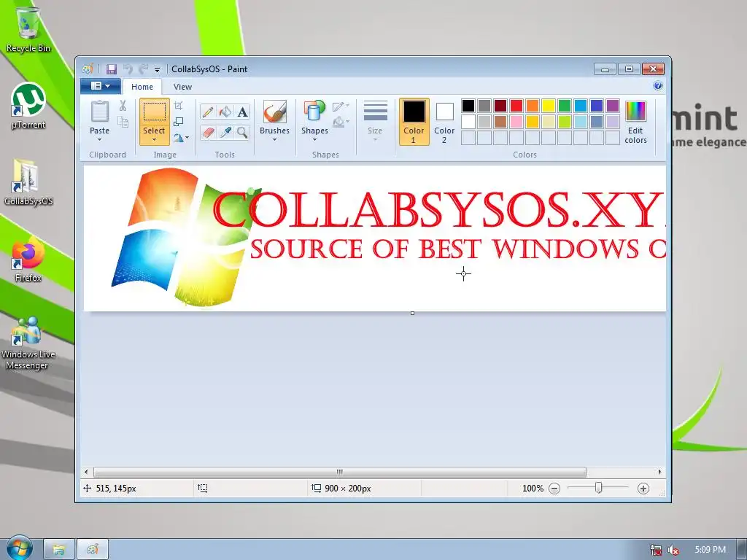This screenshot has width=747, height=560.
Task: Open the blue Paint file menu button
Action: (x=101, y=86)
